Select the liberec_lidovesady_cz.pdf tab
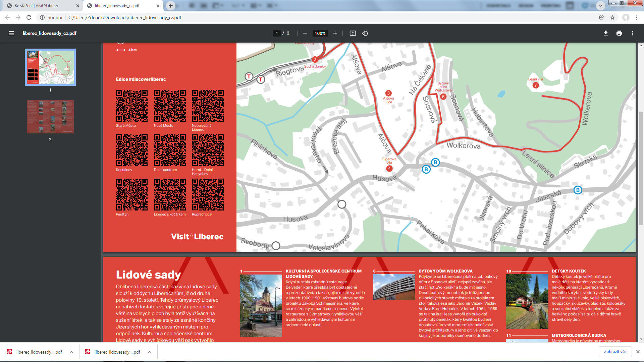This screenshot has width=644, height=362. [x=123, y=6]
